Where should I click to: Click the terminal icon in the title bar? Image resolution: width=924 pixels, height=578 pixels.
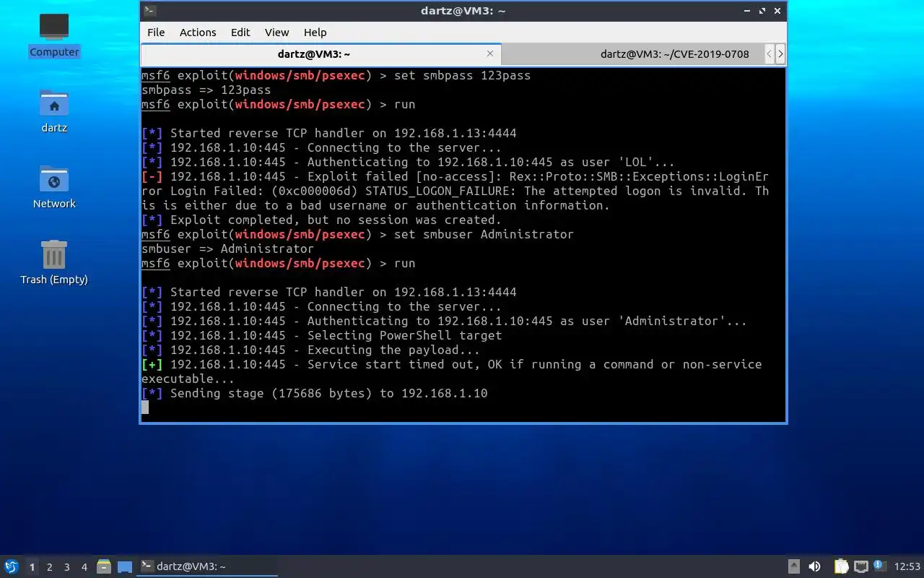click(x=149, y=11)
